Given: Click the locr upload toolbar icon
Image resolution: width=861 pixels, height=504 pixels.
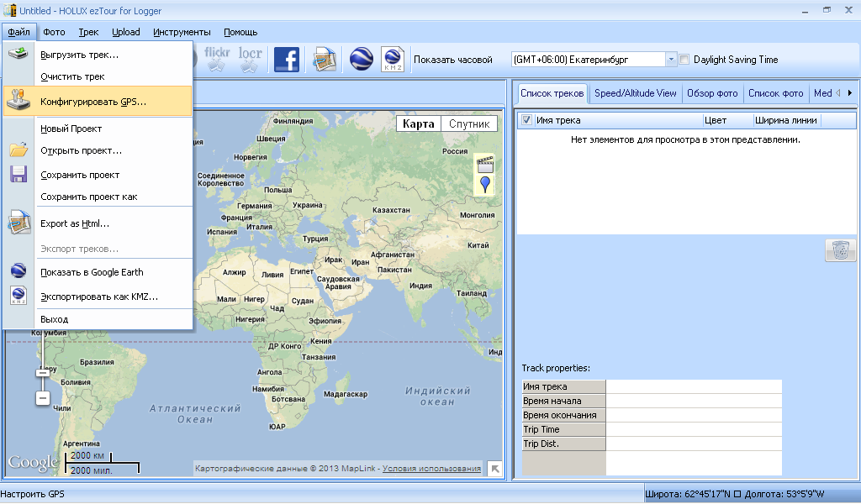Looking at the screenshot, I should [x=250, y=60].
